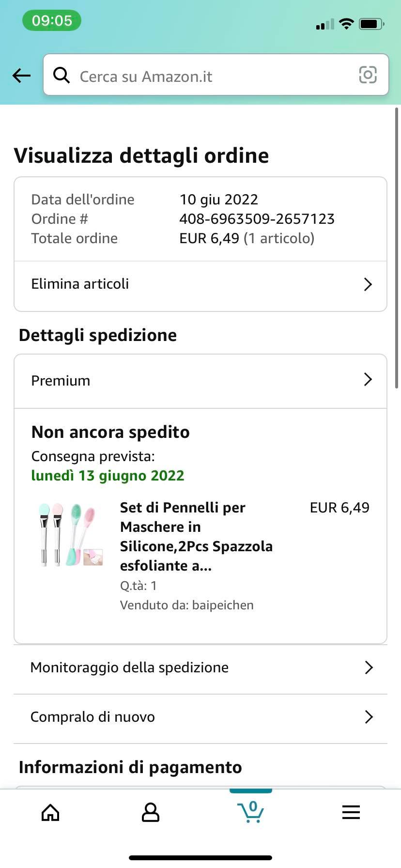Tap the Wi-Fi status icon
401x868 pixels.
click(x=346, y=24)
